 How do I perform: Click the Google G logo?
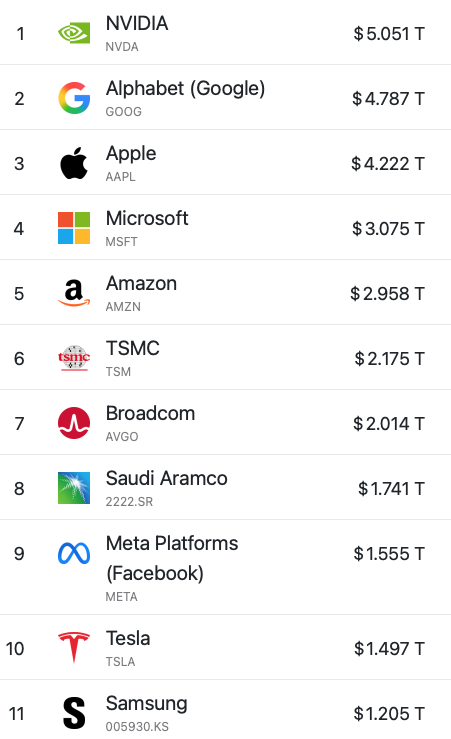74,98
